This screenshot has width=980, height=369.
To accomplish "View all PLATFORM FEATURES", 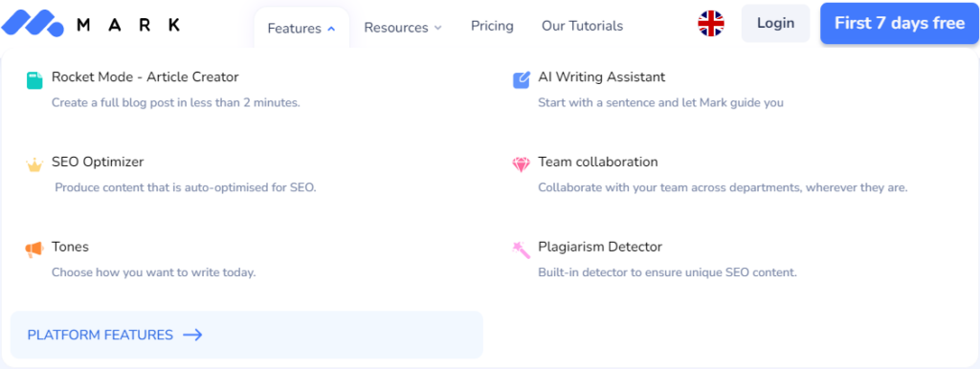I will pos(247,336).
